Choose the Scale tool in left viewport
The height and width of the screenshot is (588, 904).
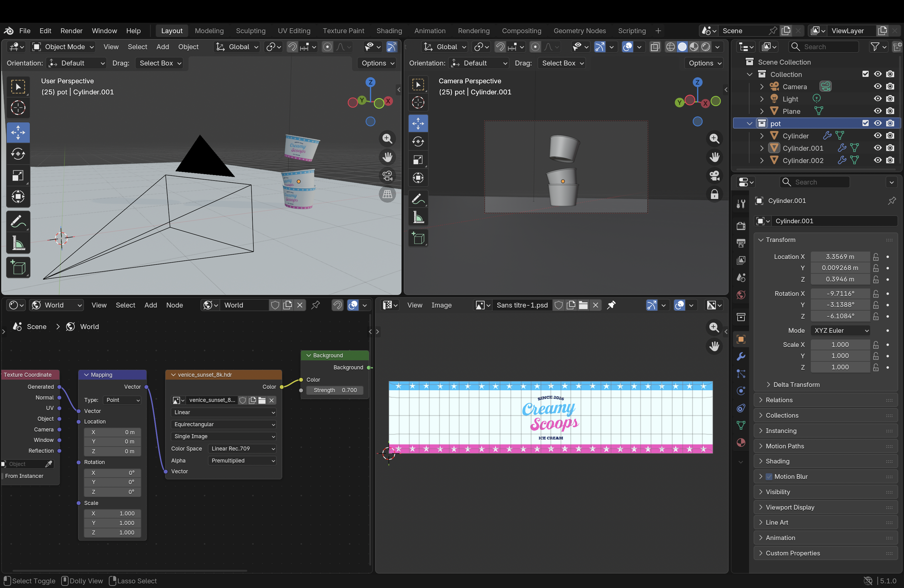[x=18, y=176]
